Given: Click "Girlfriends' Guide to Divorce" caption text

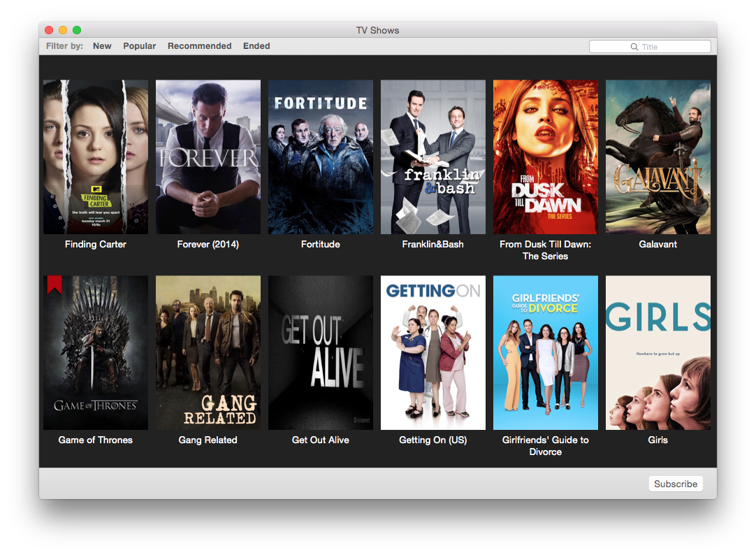Looking at the screenshot, I should pos(545,446).
